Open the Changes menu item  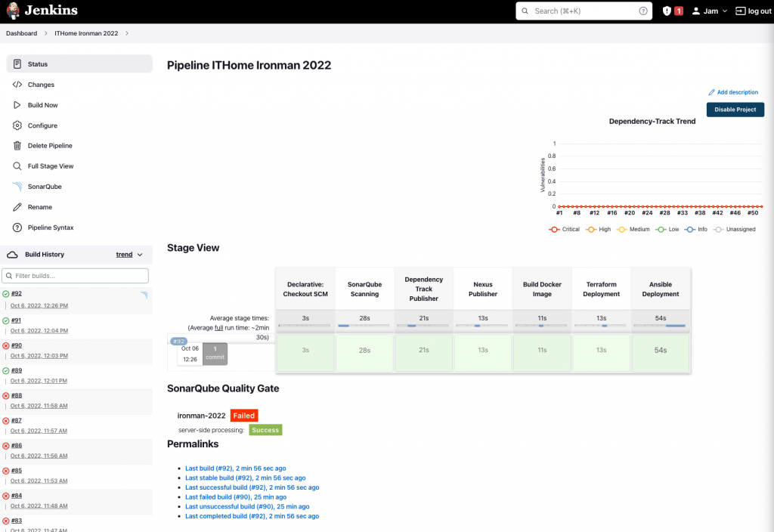[x=79, y=85]
